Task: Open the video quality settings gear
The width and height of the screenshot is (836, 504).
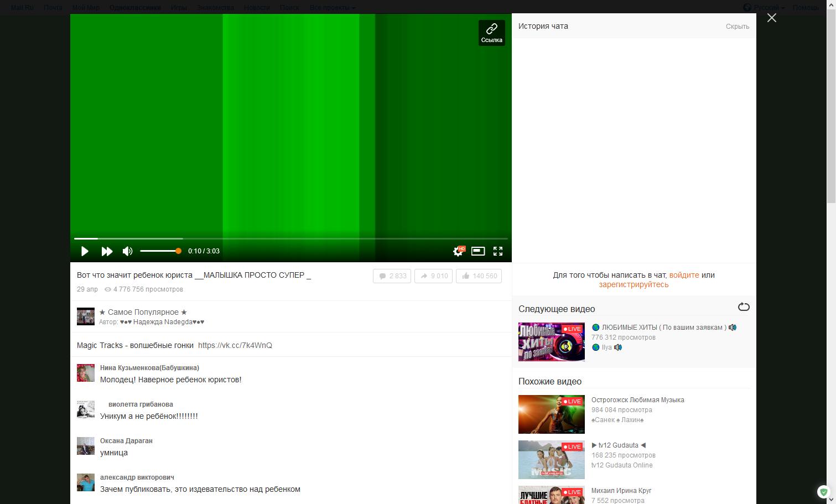Action: (x=458, y=251)
